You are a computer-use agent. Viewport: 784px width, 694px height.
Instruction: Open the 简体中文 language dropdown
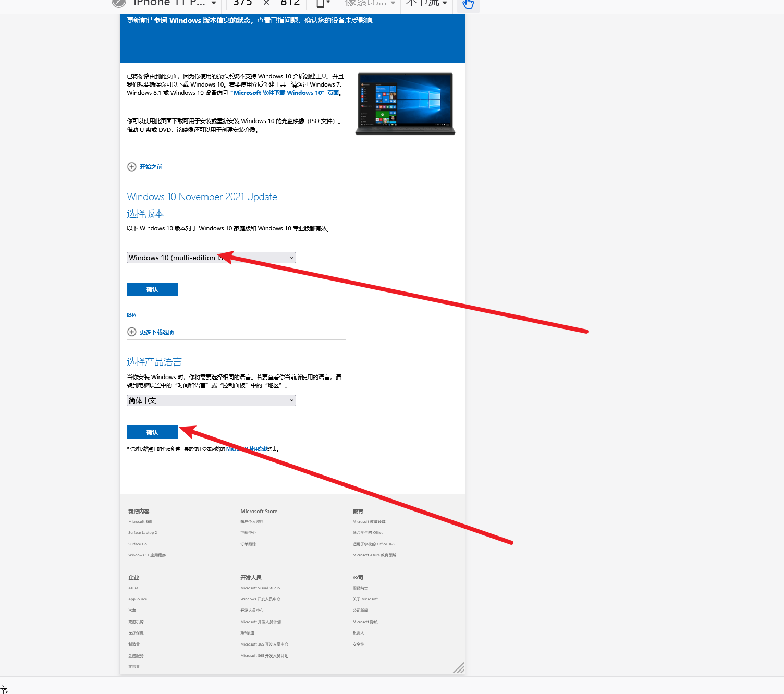tap(211, 400)
